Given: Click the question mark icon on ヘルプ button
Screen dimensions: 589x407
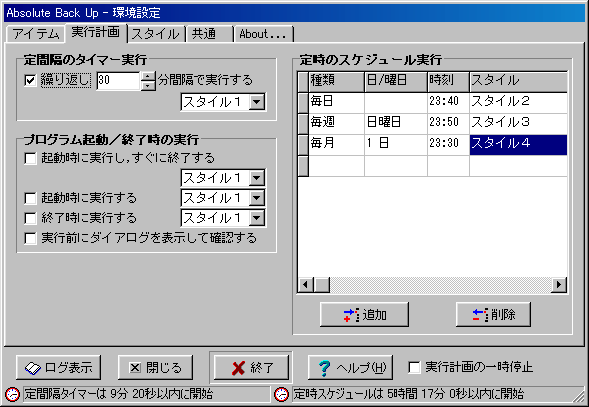Looking at the screenshot, I should click(x=324, y=368).
